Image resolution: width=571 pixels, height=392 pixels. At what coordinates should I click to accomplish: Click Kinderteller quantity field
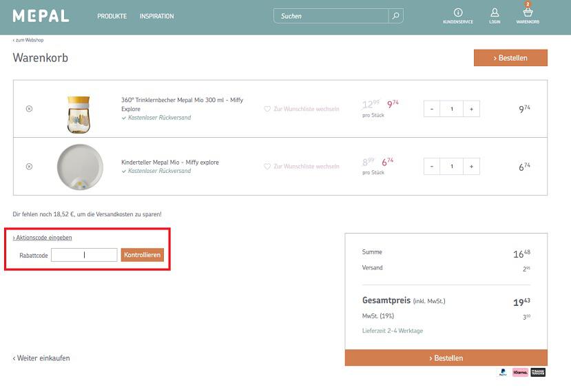(x=452, y=167)
